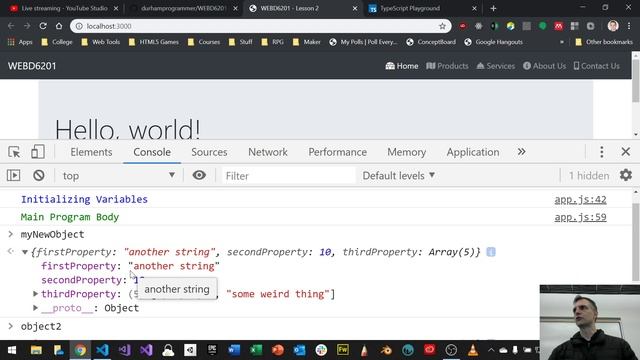Collapse the myNewObject output triangle
The image size is (640, 360).
[x=25, y=252]
